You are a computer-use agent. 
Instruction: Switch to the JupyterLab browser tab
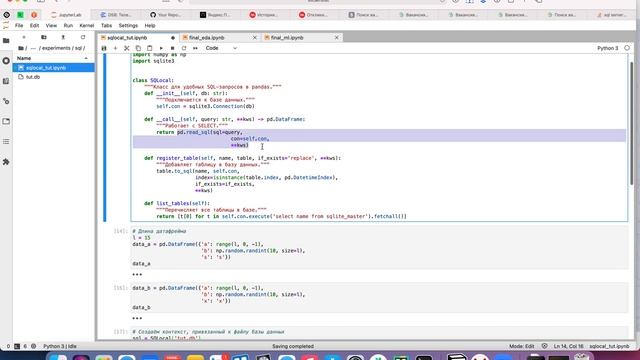66,15
